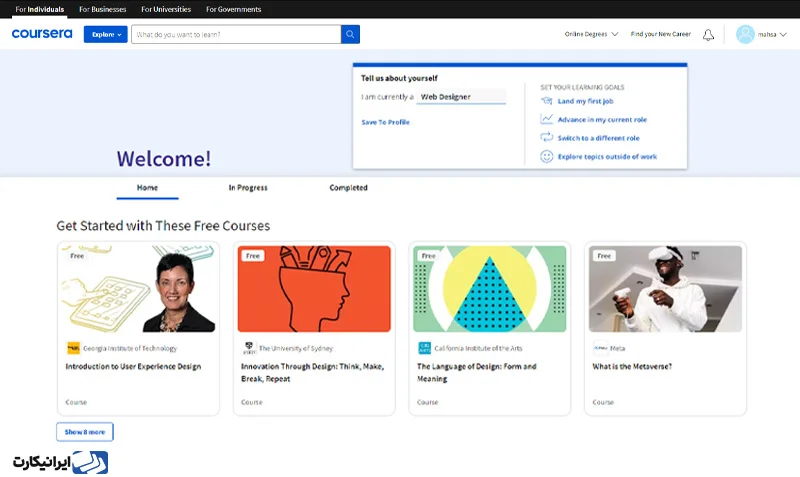Click the Free badge on the Metaverse card
800x477 pixels.
click(x=604, y=256)
